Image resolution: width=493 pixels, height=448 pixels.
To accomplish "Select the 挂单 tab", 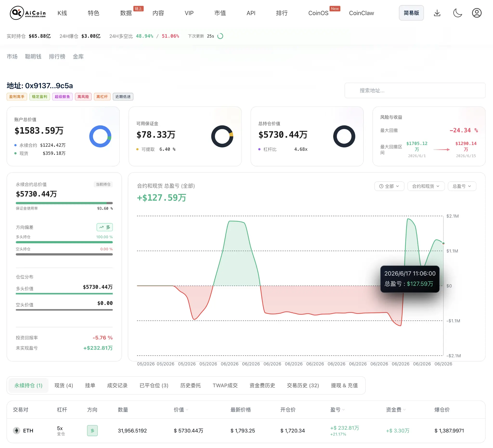I will (90, 385).
